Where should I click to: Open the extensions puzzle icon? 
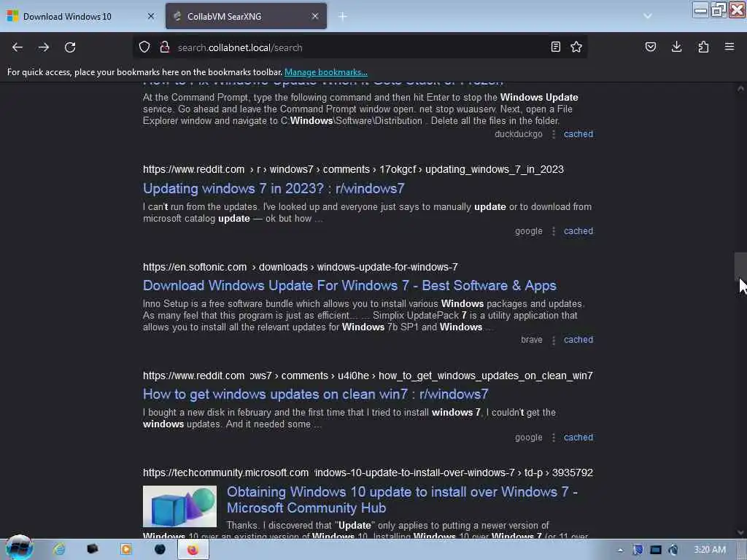coord(703,47)
